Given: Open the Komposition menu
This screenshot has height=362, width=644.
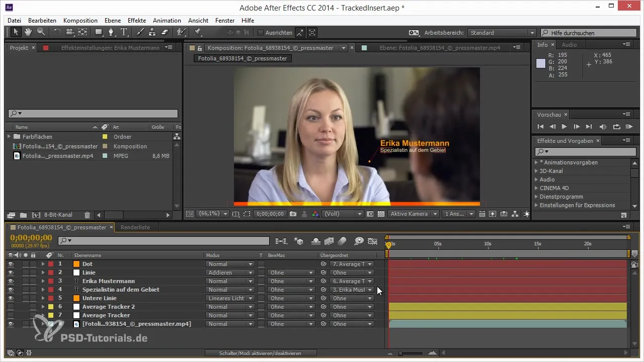Looking at the screenshot, I should click(x=80, y=21).
